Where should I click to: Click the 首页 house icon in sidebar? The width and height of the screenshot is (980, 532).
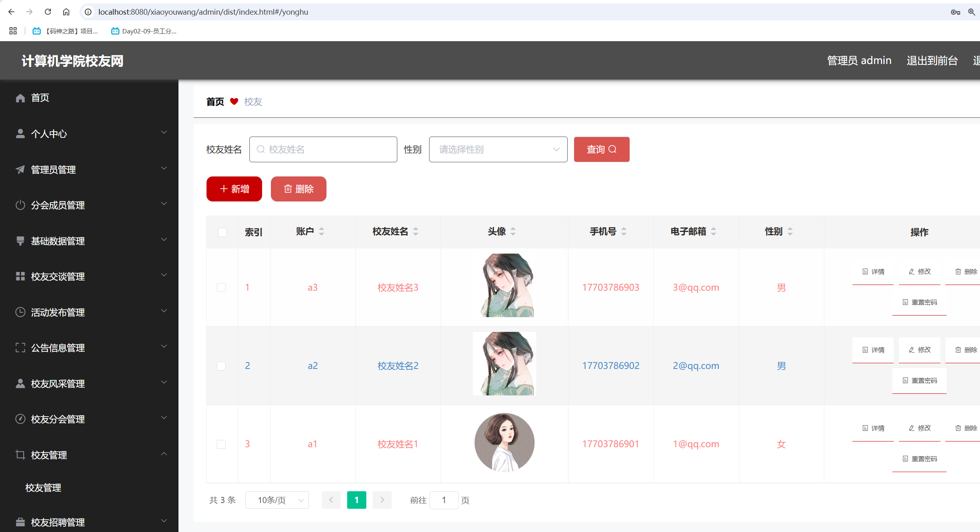point(20,98)
